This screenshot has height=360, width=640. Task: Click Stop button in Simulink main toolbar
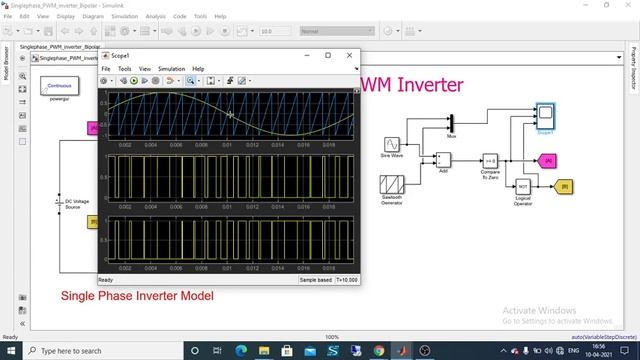click(224, 31)
